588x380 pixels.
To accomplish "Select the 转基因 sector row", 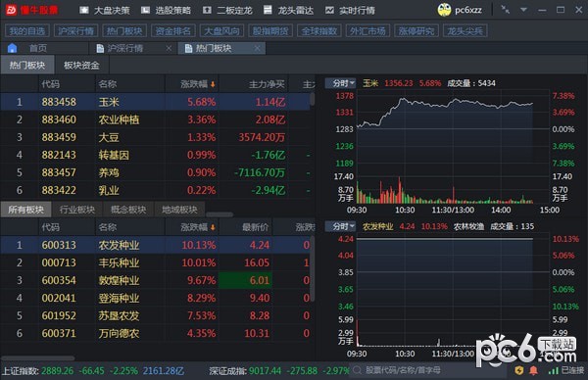I will (155, 155).
